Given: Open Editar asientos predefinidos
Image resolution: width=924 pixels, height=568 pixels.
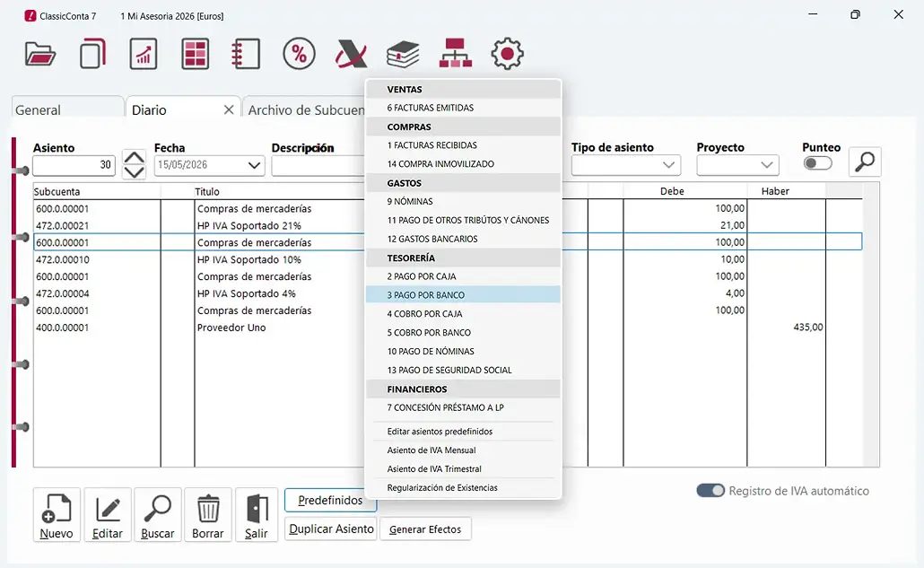Looking at the screenshot, I should point(463,432).
